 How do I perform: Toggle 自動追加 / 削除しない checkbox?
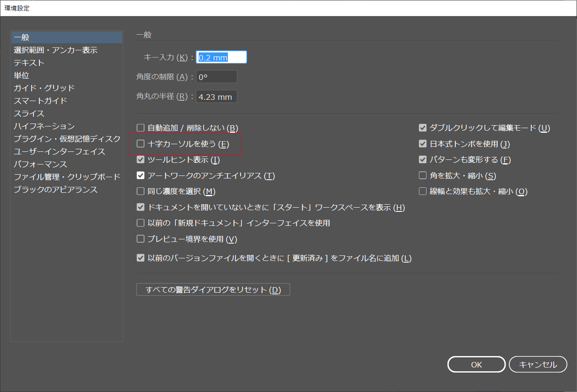pyautogui.click(x=141, y=128)
